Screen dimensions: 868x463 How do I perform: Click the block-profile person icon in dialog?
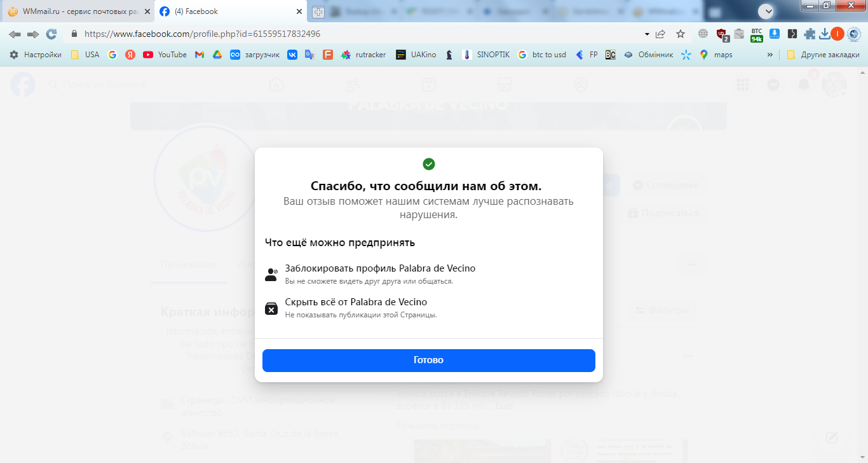(271, 275)
